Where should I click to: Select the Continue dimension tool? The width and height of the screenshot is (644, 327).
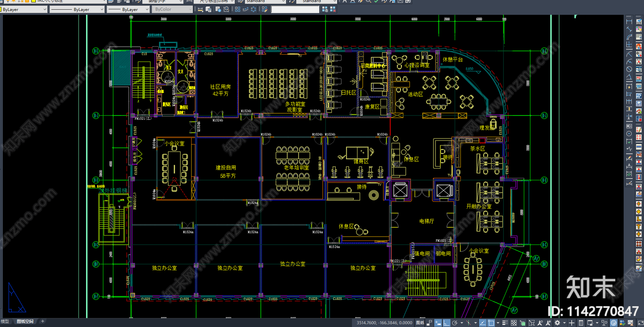tap(629, 102)
